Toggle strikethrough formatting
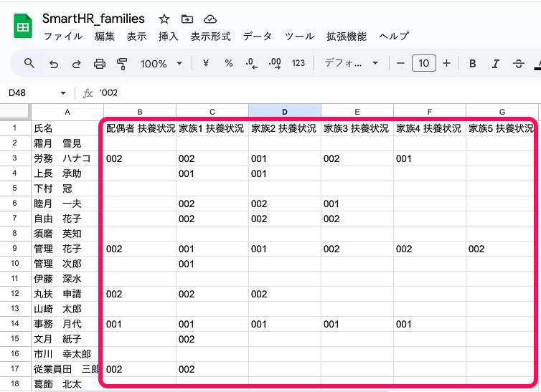 (519, 64)
